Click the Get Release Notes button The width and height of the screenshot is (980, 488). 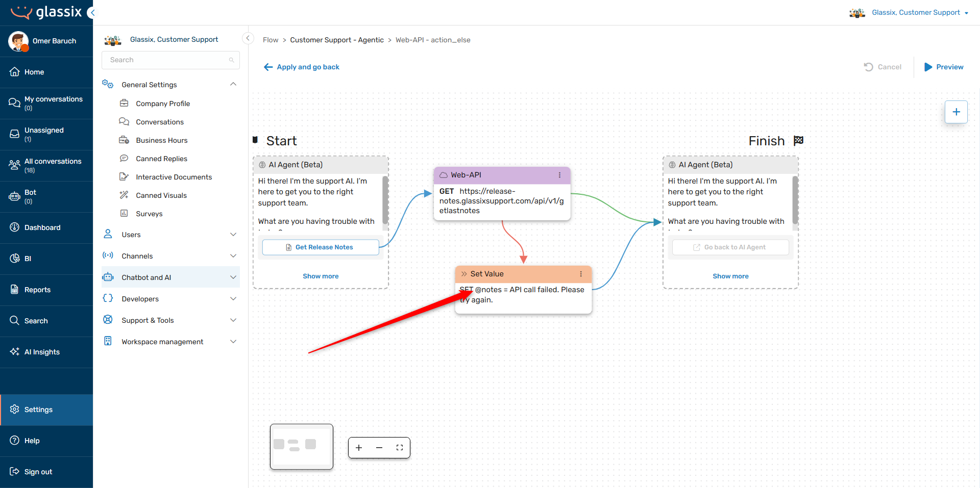[321, 247]
